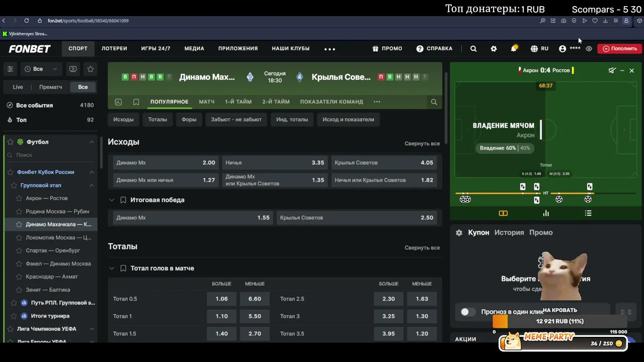Expand Лига Чемпионов УЕФА chevron
Viewport: 644px width, 362px height.
coord(92,329)
